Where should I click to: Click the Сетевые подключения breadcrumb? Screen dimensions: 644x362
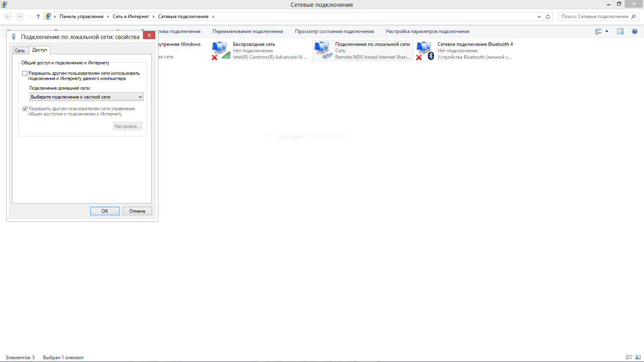(183, 16)
